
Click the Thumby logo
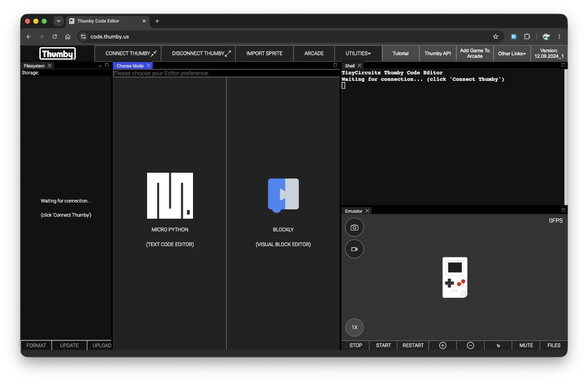coord(57,53)
